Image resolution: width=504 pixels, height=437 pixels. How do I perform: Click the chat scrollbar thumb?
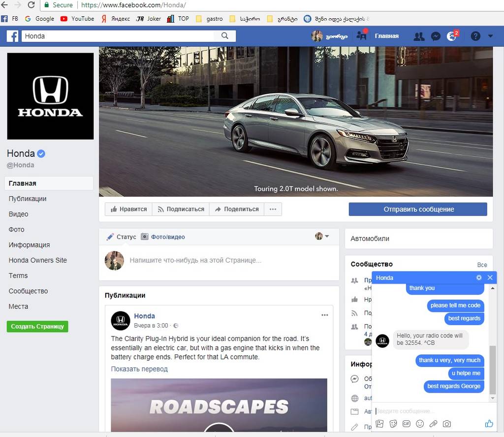[x=492, y=370]
